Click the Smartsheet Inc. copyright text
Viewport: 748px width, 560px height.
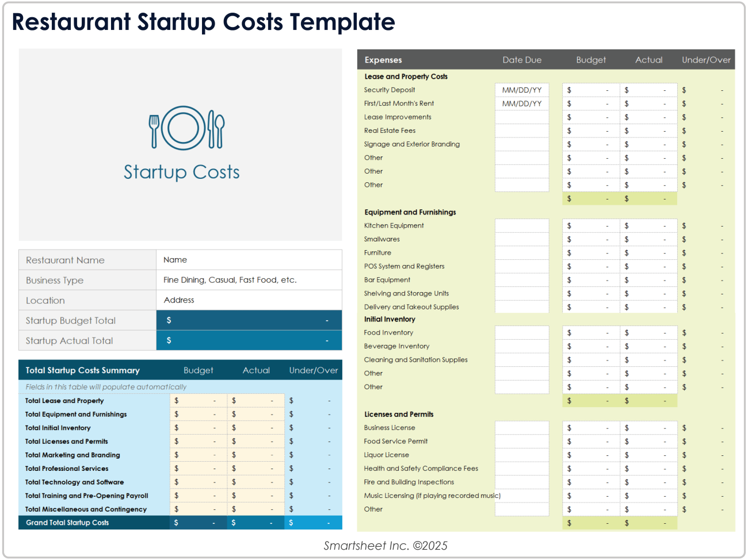pyautogui.click(x=384, y=545)
